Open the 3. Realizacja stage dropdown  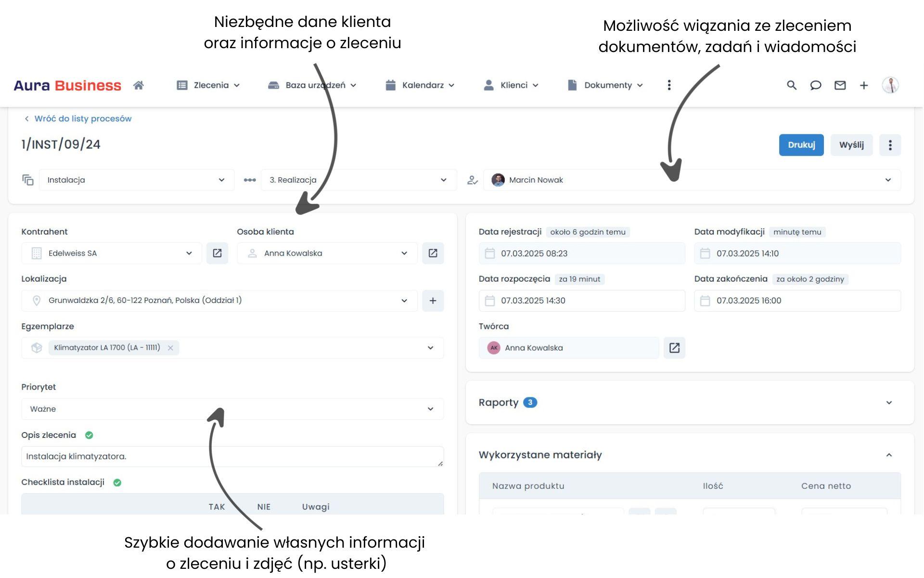coord(359,180)
